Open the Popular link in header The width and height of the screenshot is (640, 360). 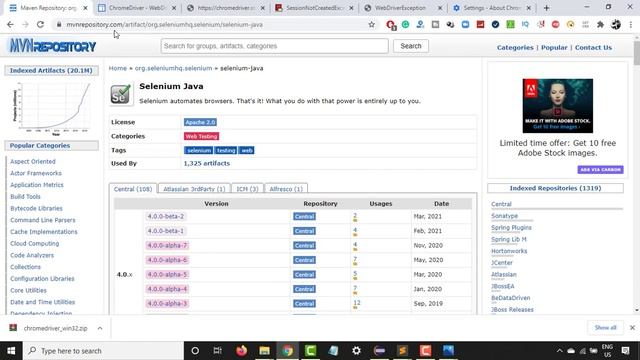click(x=554, y=47)
